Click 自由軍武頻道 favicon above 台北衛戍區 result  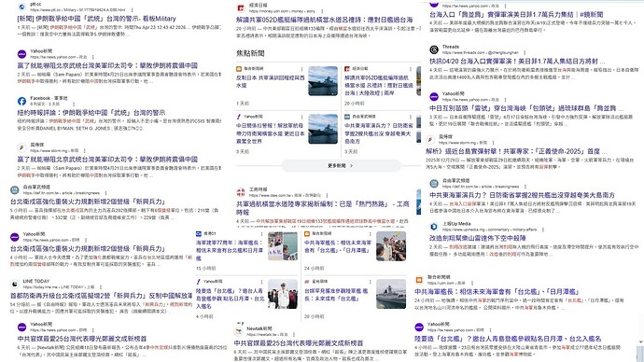coord(15,189)
